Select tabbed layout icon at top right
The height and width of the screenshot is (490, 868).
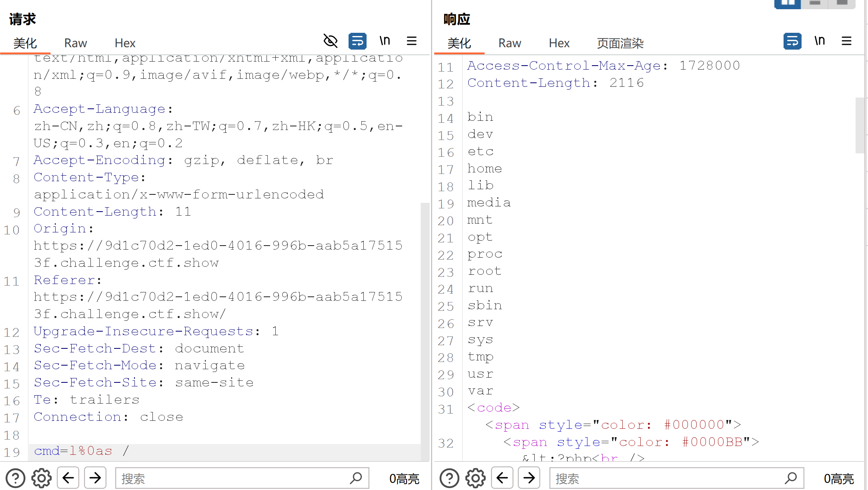click(842, 3)
